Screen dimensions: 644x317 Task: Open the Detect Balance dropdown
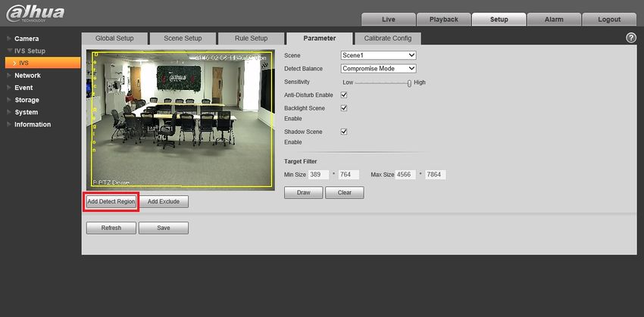coord(378,69)
